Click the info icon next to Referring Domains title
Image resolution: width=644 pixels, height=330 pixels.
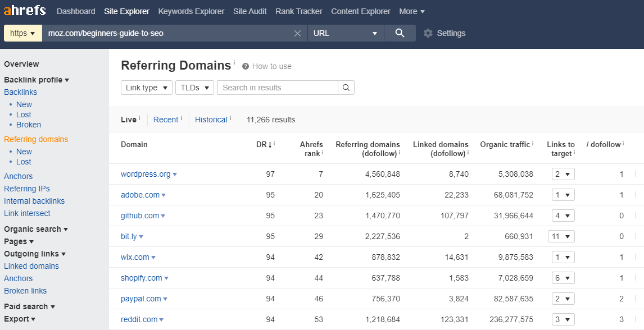(x=234, y=62)
